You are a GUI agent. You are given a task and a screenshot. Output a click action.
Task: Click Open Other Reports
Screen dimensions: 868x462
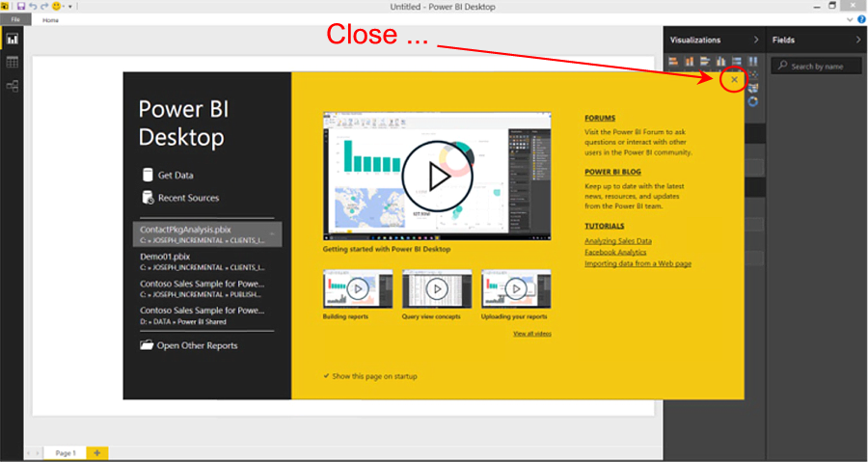(197, 345)
